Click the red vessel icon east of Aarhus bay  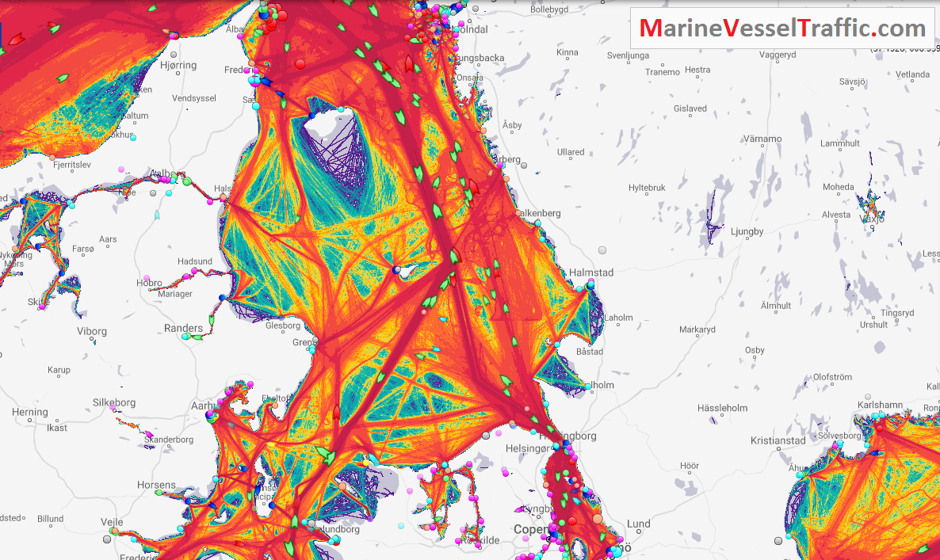tap(336, 413)
